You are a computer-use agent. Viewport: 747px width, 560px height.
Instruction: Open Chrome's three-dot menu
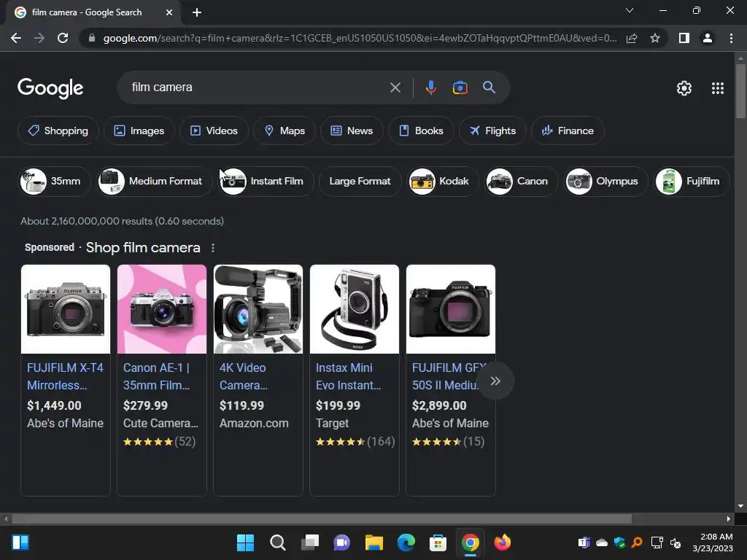(731, 38)
